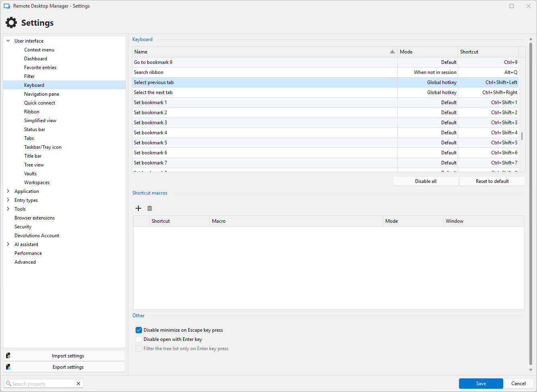Select the Search ribbon row
This screenshot has width=537, height=392.
[325, 72]
